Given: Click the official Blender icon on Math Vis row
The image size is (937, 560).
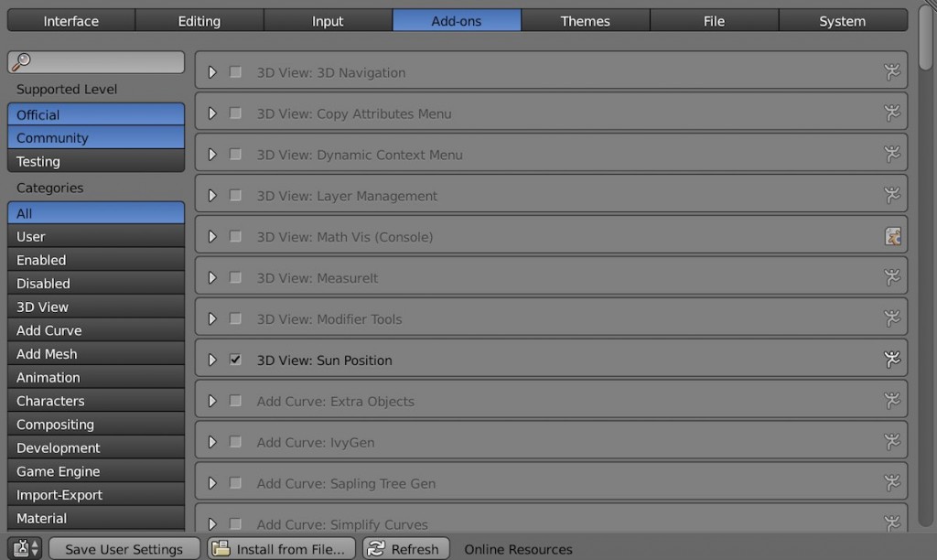Looking at the screenshot, I should tap(892, 236).
